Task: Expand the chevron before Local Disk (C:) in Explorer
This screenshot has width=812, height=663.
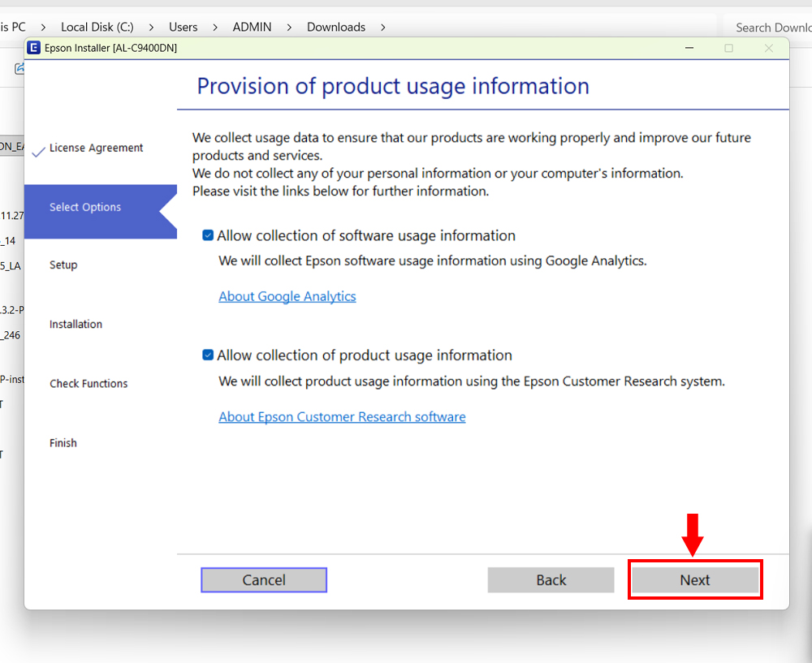Action: click(x=43, y=28)
